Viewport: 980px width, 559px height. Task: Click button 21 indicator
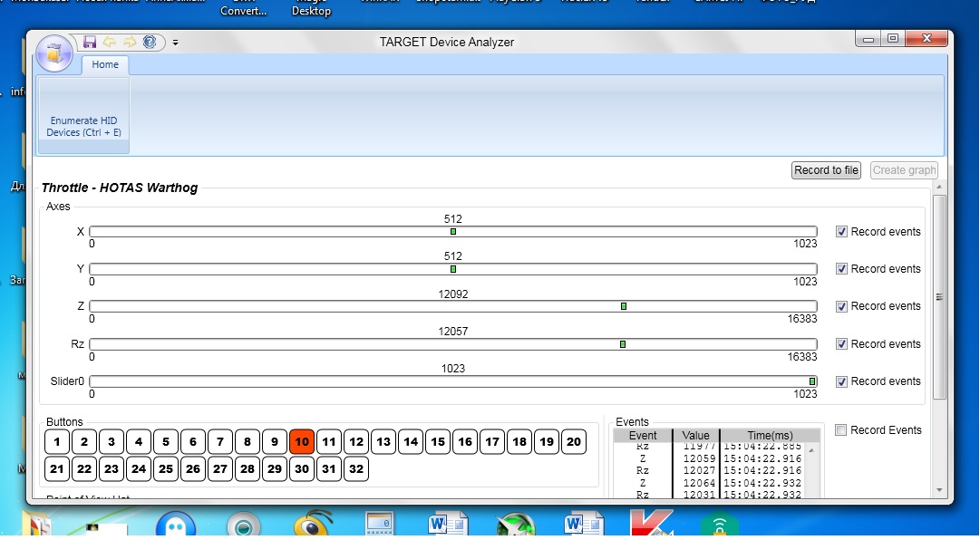[x=57, y=469]
